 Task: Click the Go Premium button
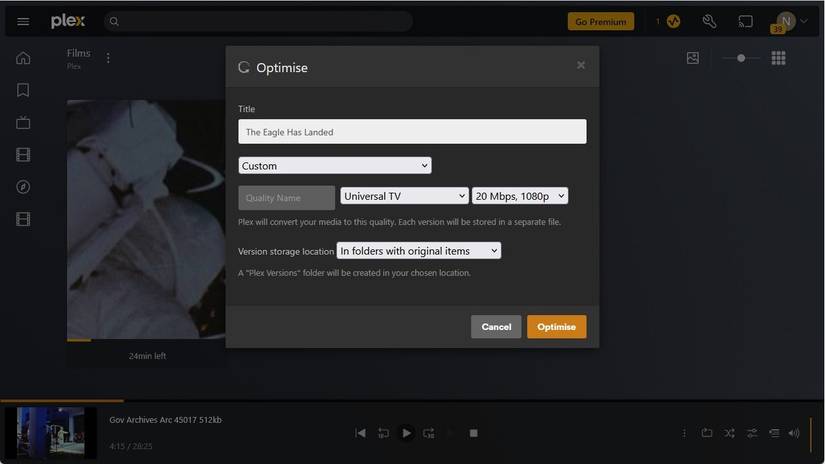(x=600, y=22)
